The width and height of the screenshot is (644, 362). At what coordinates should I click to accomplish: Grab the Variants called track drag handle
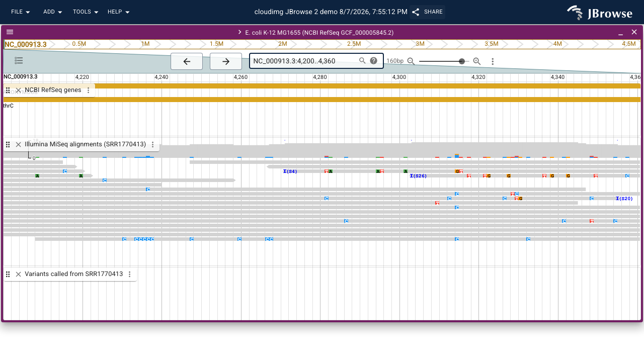point(8,274)
